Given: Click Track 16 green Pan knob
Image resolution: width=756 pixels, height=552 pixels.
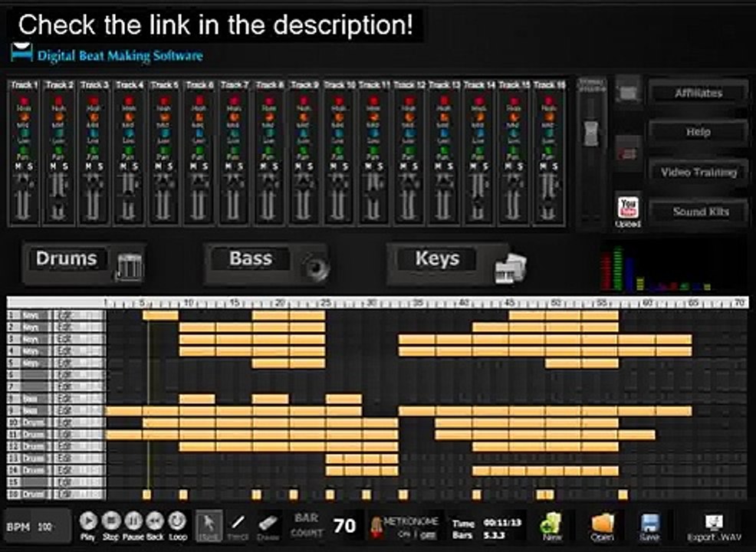Looking at the screenshot, I should 548,150.
